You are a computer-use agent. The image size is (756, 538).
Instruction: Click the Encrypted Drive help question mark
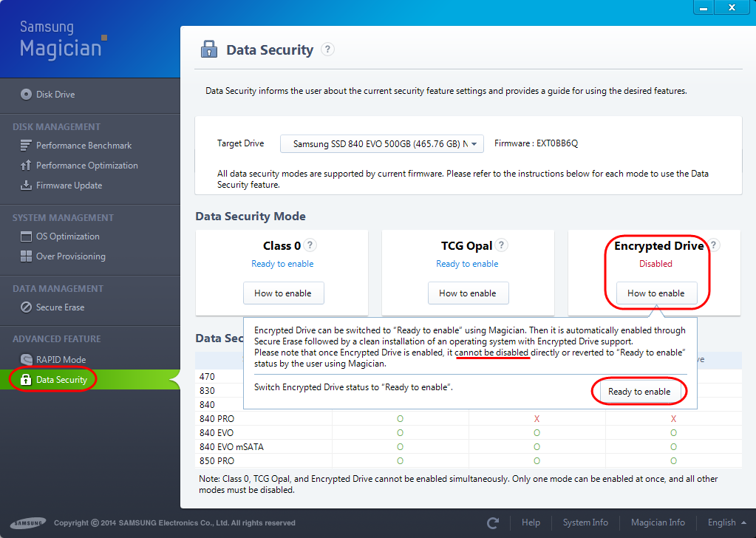(x=714, y=245)
